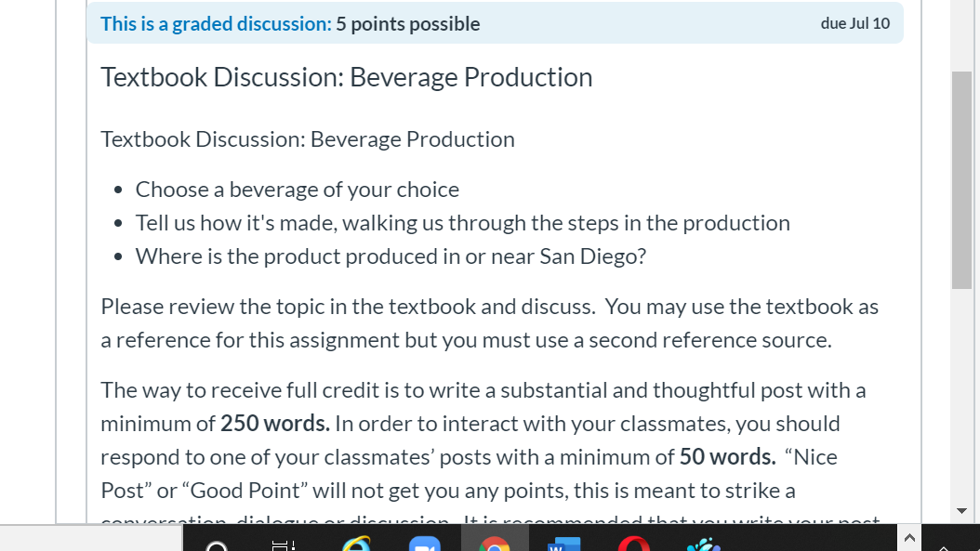Click the scrollbar down arrow
The width and height of the screenshot is (980, 551).
(961, 510)
